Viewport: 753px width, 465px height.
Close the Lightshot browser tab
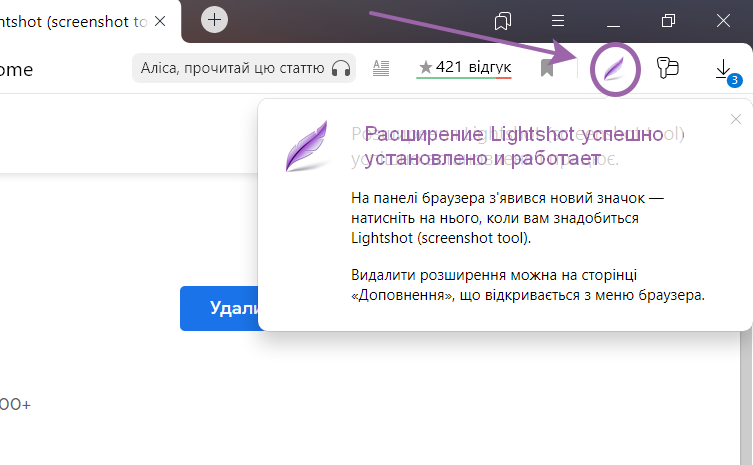160,21
